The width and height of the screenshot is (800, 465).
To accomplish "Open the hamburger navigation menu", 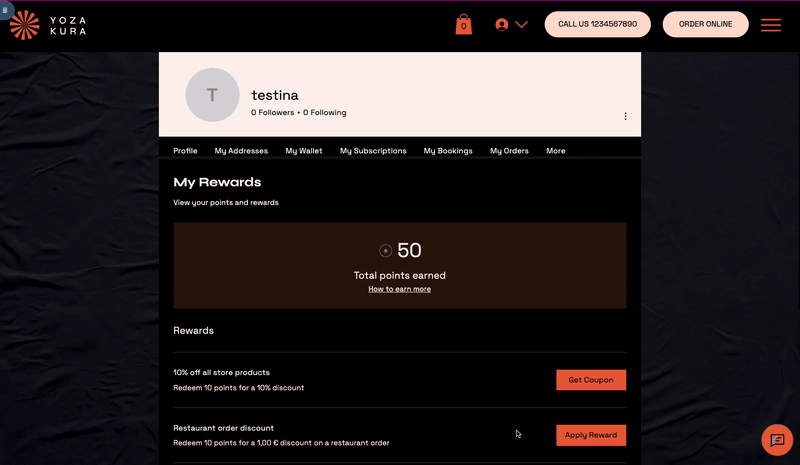I will pyautogui.click(x=770, y=25).
